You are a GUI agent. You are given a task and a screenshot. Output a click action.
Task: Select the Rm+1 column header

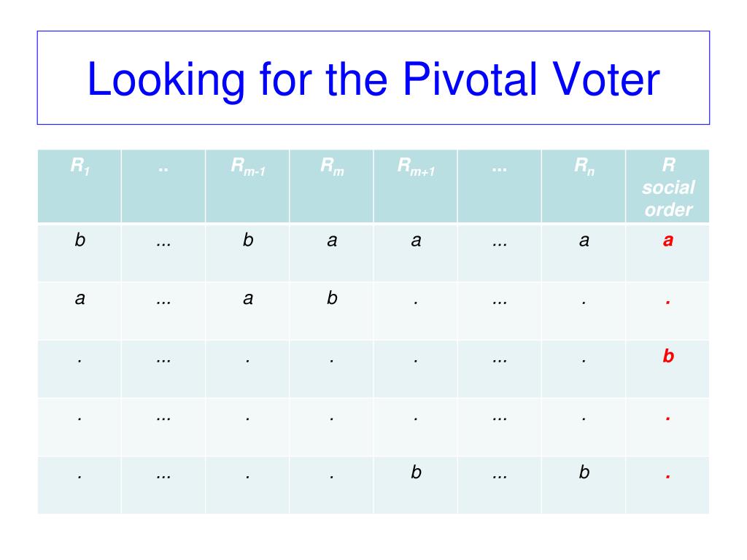tap(415, 186)
